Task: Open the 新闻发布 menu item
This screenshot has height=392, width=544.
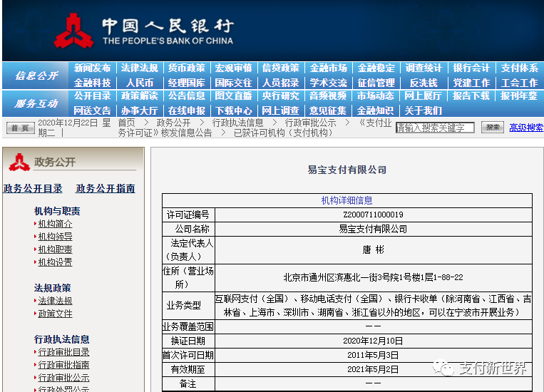Action: tap(92, 68)
